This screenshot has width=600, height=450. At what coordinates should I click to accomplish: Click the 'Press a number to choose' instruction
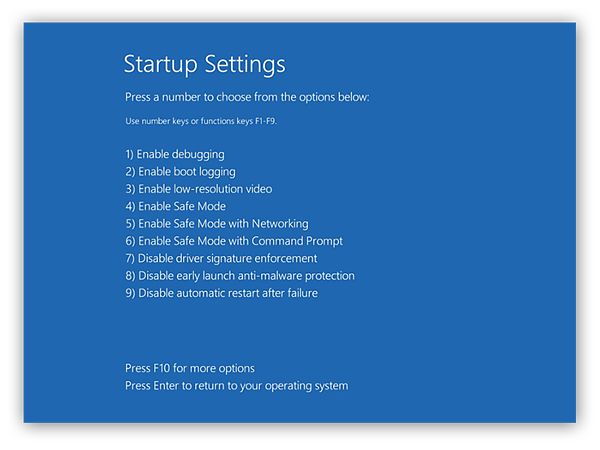pos(247,97)
